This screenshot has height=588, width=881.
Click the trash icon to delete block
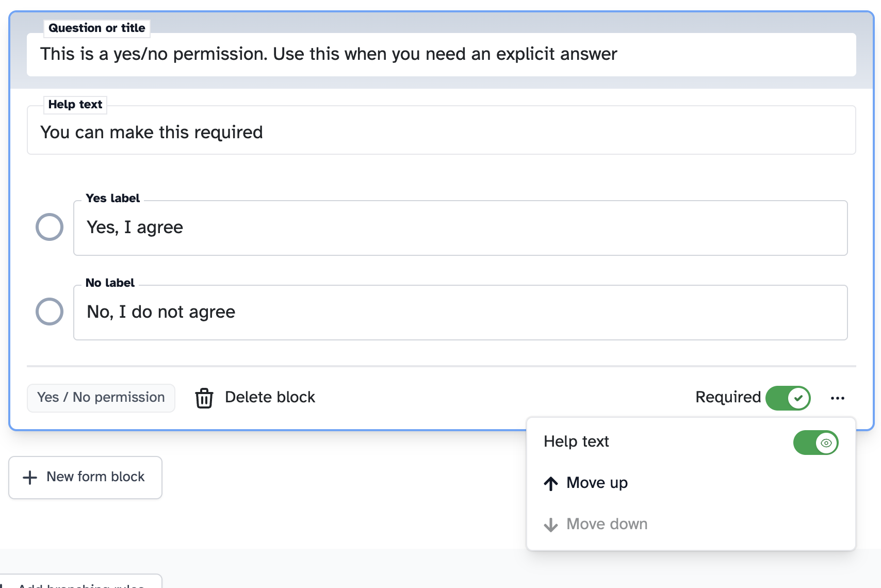(x=204, y=398)
